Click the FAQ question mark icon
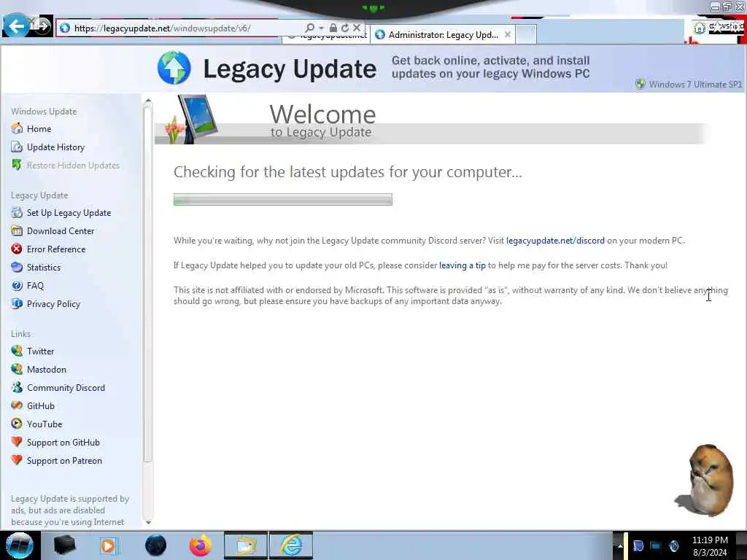This screenshot has width=747, height=560. (x=17, y=285)
